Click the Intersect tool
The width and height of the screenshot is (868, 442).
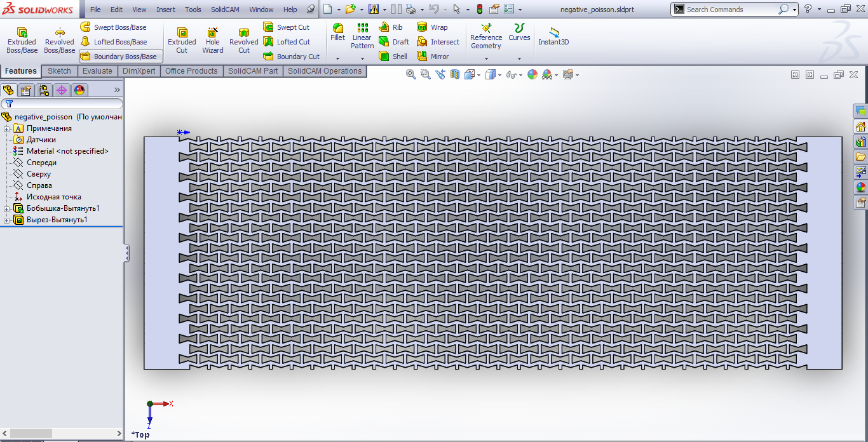coord(438,42)
